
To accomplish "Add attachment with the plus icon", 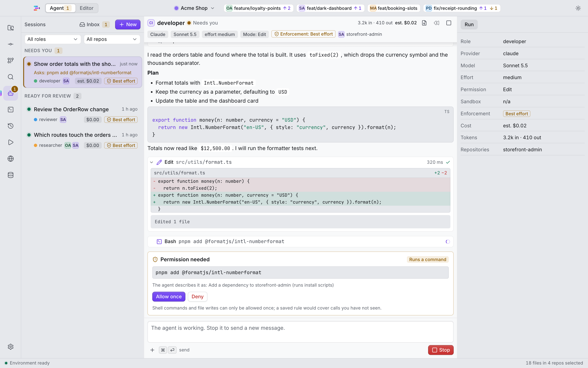I will coord(152,350).
